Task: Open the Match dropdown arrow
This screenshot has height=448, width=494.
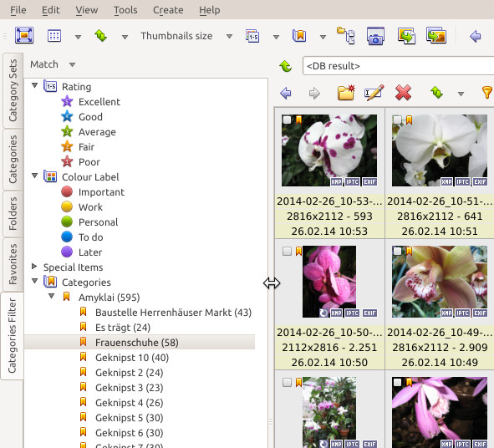Action: click(x=73, y=65)
